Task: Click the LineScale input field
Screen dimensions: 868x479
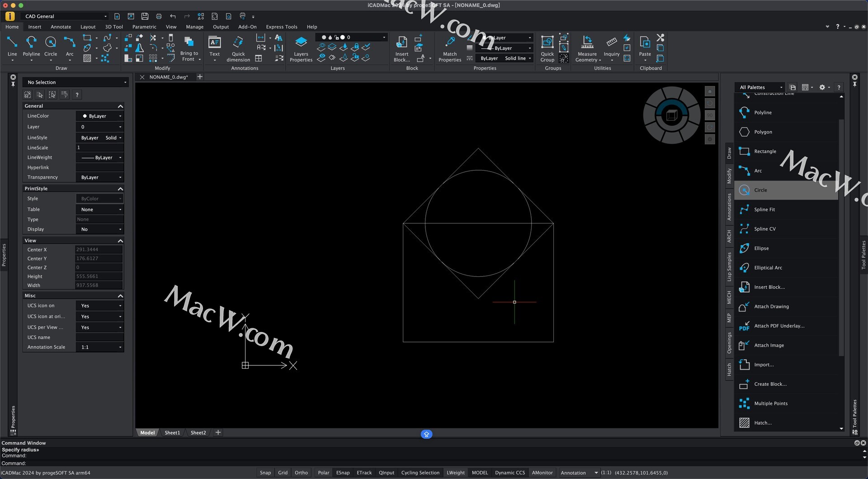Action: pos(99,148)
